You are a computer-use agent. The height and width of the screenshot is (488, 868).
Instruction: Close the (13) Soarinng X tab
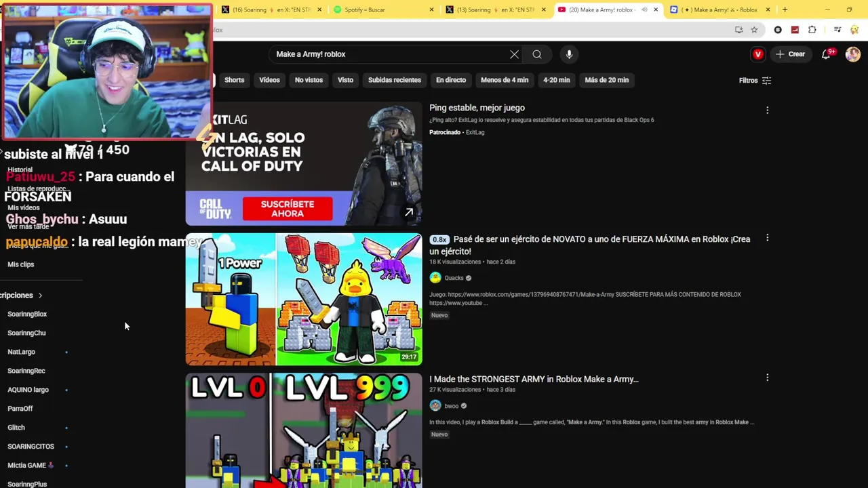click(543, 9)
